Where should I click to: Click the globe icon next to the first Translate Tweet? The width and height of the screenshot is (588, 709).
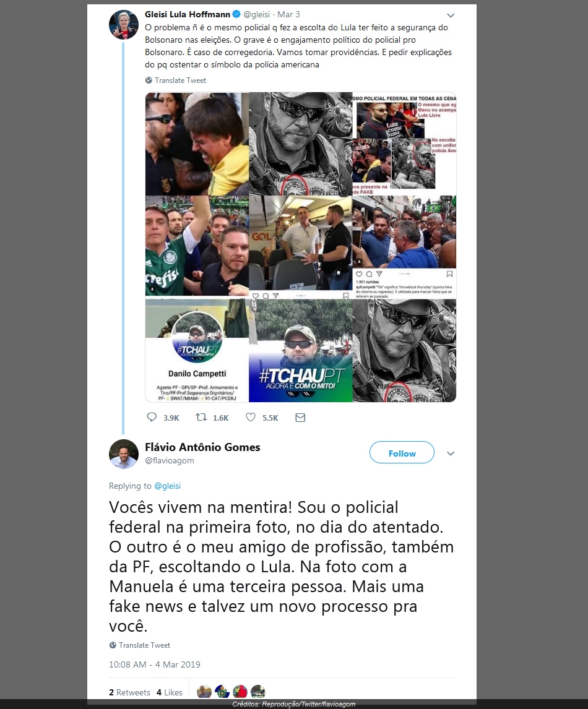[x=149, y=80]
